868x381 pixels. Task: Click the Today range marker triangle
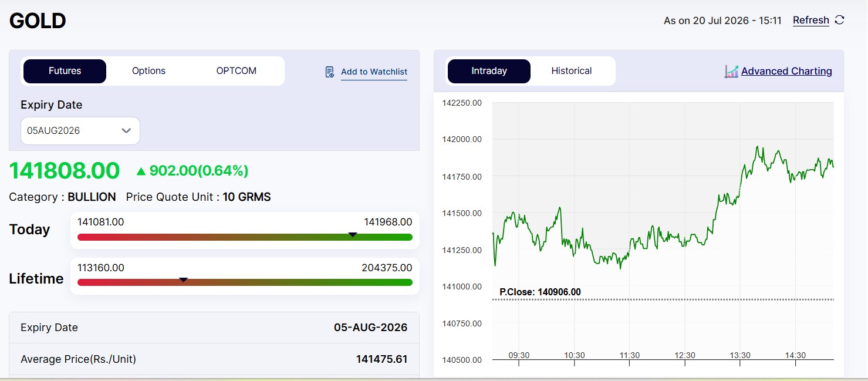click(x=353, y=234)
